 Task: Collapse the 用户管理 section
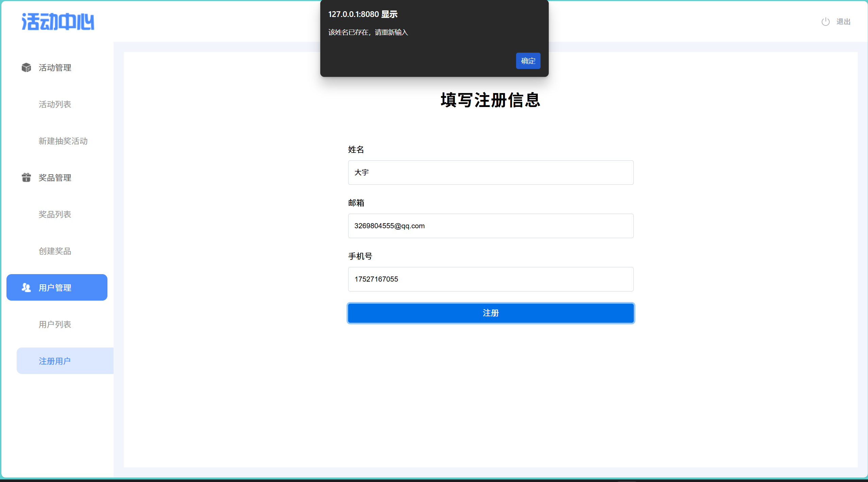pyautogui.click(x=55, y=288)
